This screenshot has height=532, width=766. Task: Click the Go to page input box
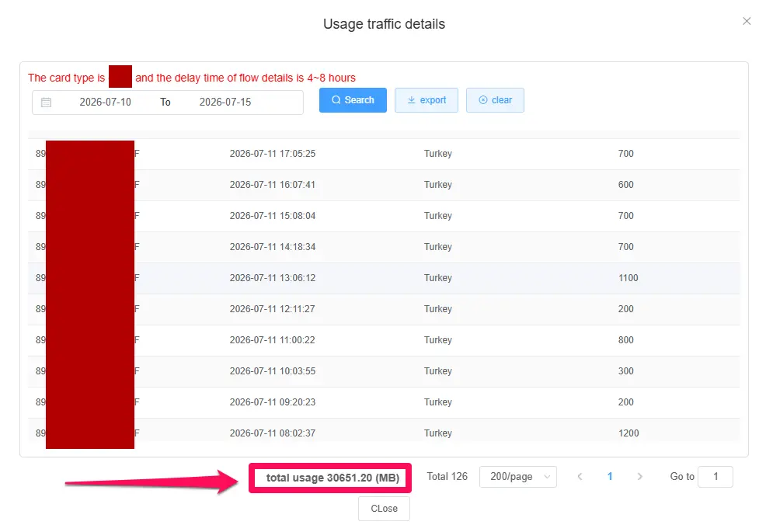[x=716, y=477]
